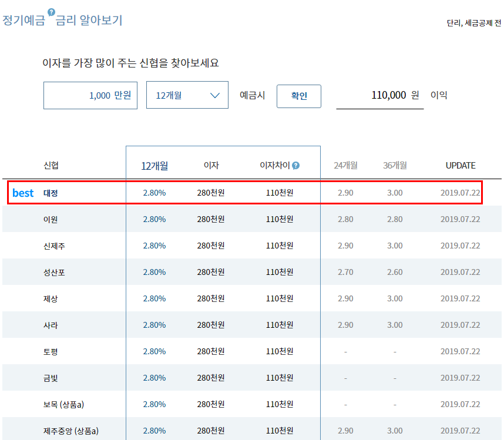The image size is (504, 440).
Task: Open the 이원 credit union row
Action: pos(251,219)
